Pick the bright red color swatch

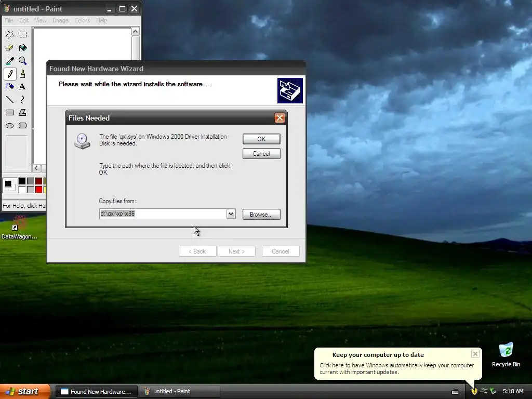(38, 189)
